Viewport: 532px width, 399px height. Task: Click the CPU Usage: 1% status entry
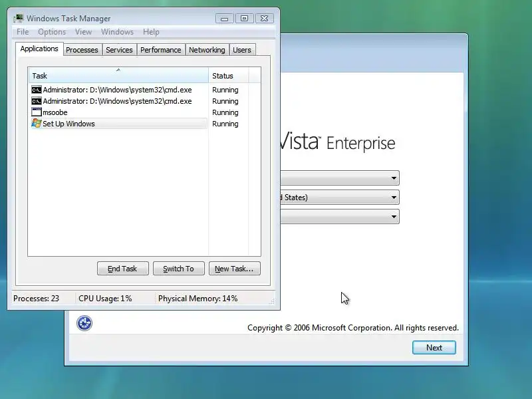pos(105,298)
